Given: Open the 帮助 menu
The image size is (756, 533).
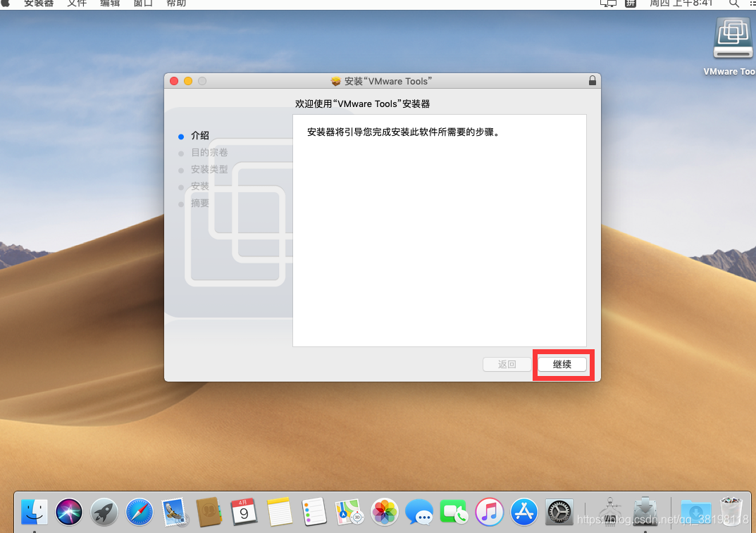Looking at the screenshot, I should click(x=176, y=4).
